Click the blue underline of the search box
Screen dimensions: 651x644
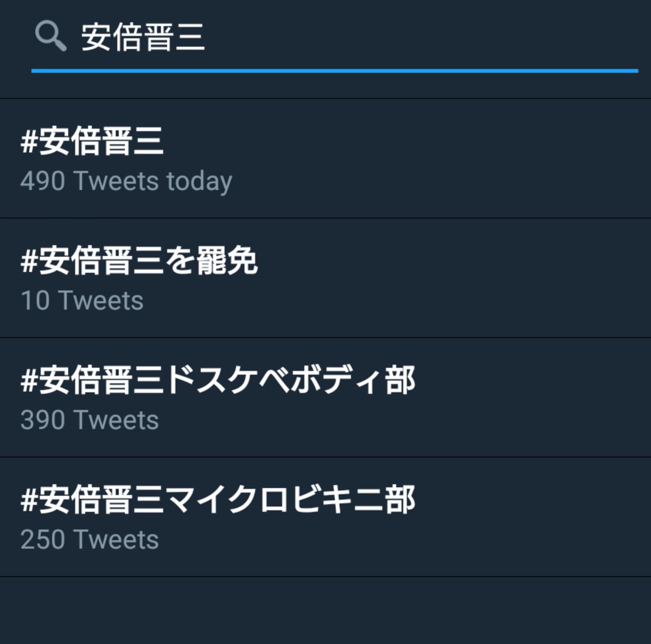[334, 71]
